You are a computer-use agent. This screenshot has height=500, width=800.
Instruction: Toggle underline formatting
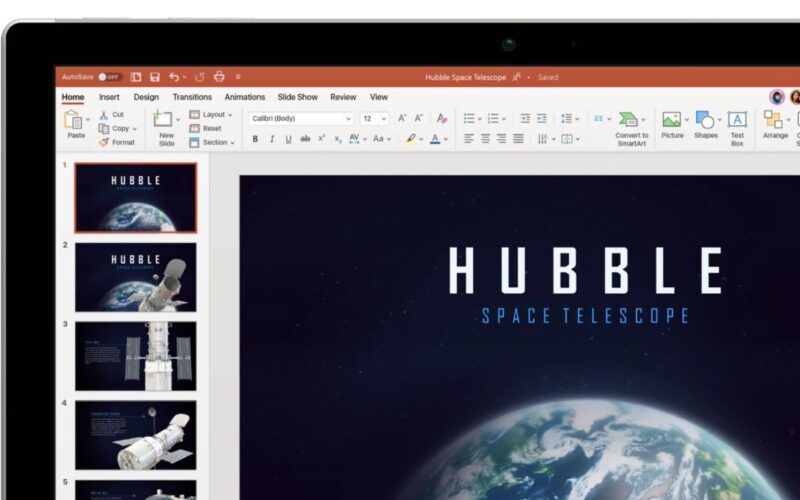click(288, 139)
